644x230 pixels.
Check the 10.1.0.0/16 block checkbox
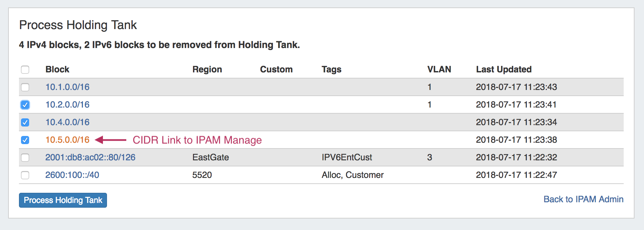[x=25, y=87]
